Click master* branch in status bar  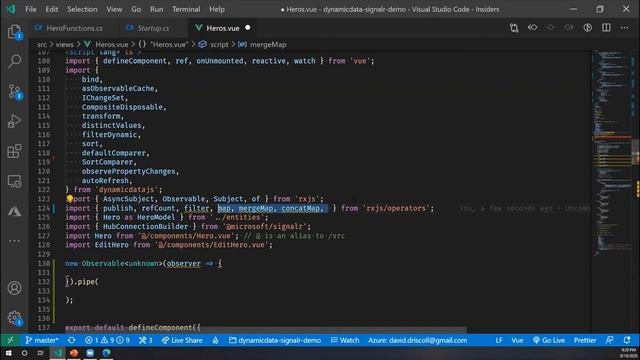[x=42, y=340]
